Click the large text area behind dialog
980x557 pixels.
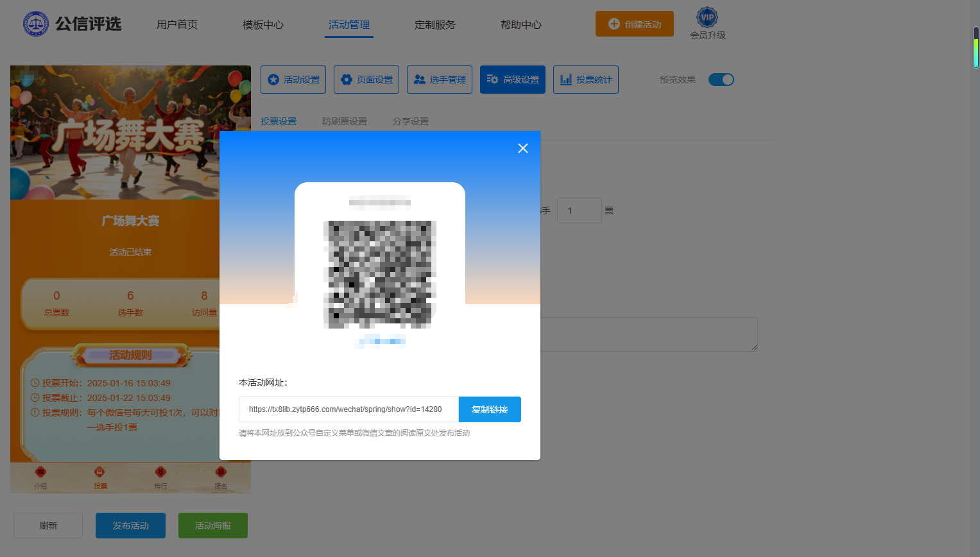pos(649,334)
